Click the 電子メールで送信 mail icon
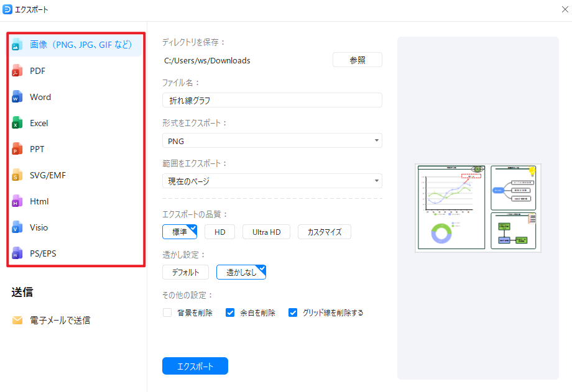Viewport: 572px width, 392px height. click(x=17, y=320)
